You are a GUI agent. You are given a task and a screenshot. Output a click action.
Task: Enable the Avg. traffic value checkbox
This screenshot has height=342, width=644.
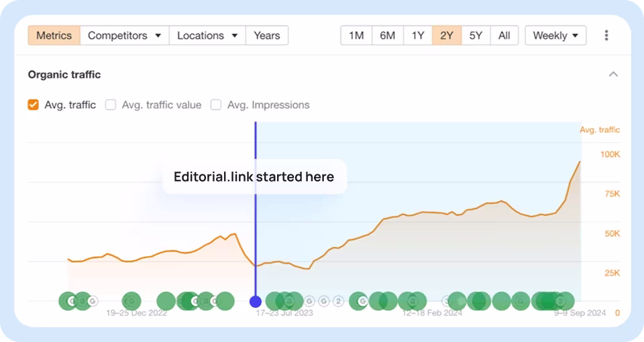click(111, 105)
